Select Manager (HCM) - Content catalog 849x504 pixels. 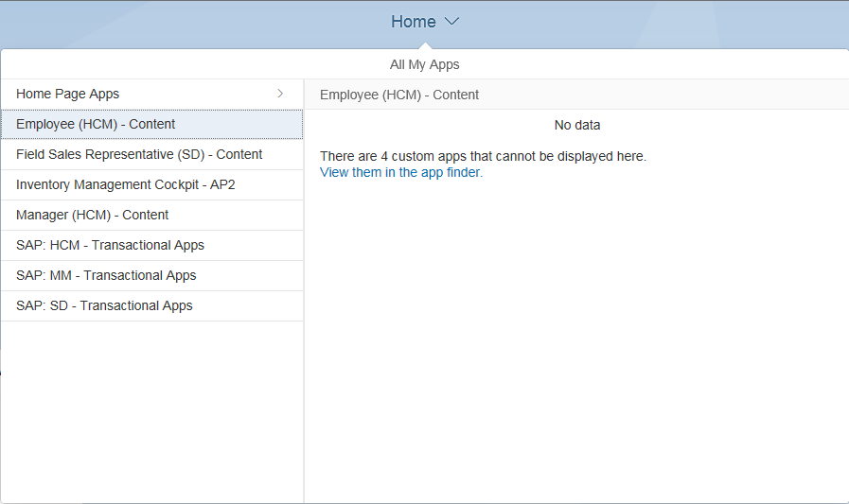[152, 216]
